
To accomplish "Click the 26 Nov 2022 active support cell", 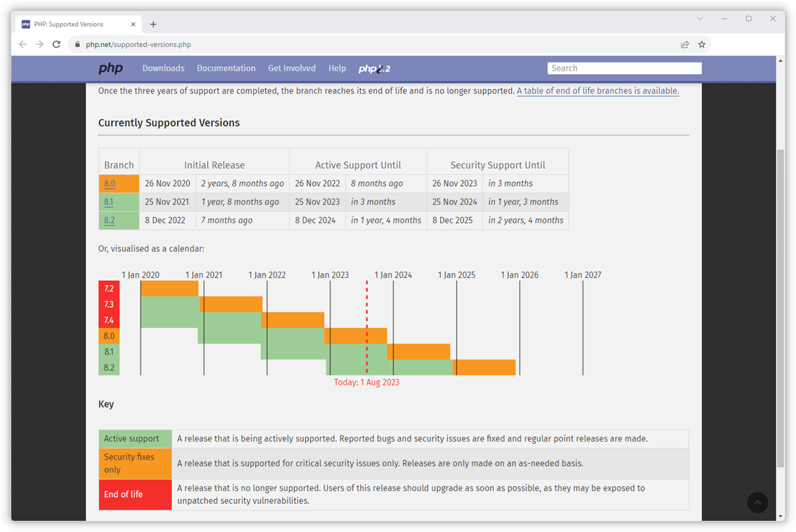I will coord(317,183).
